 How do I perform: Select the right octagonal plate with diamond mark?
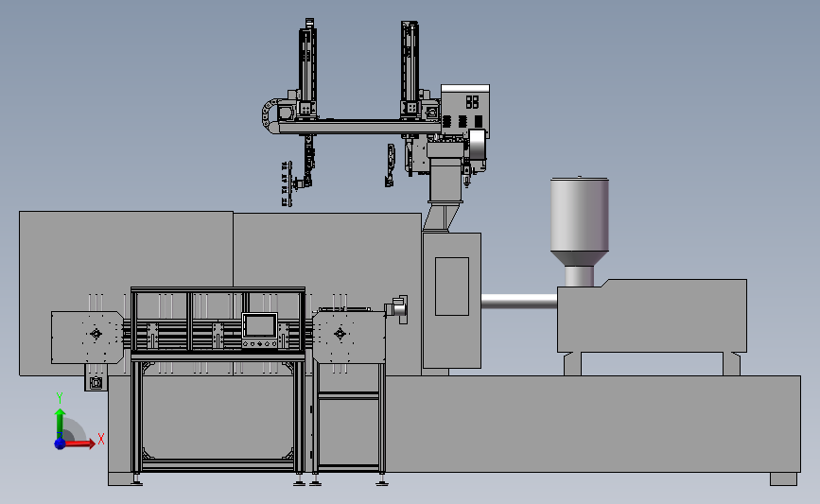pos(349,338)
